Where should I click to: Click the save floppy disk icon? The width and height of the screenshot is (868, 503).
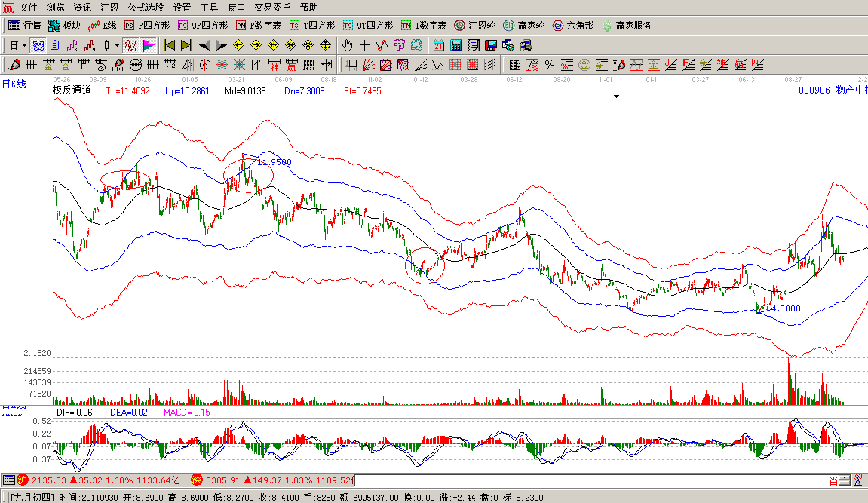pyautogui.click(x=490, y=45)
